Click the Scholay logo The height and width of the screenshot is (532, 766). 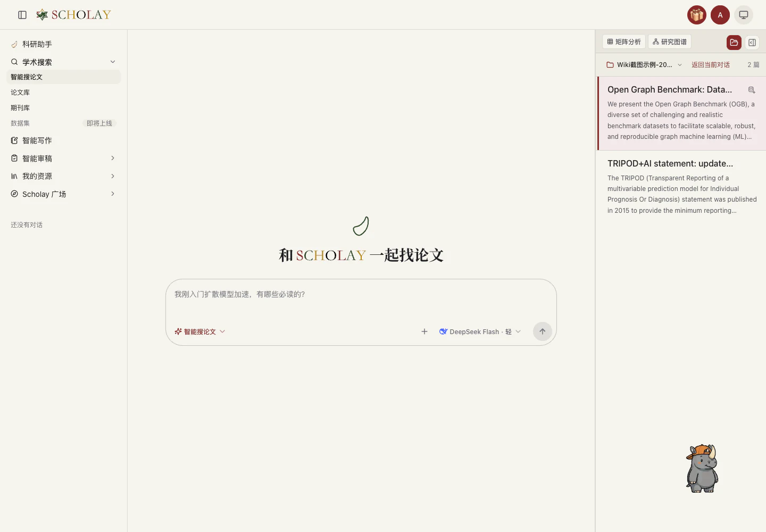(x=73, y=15)
